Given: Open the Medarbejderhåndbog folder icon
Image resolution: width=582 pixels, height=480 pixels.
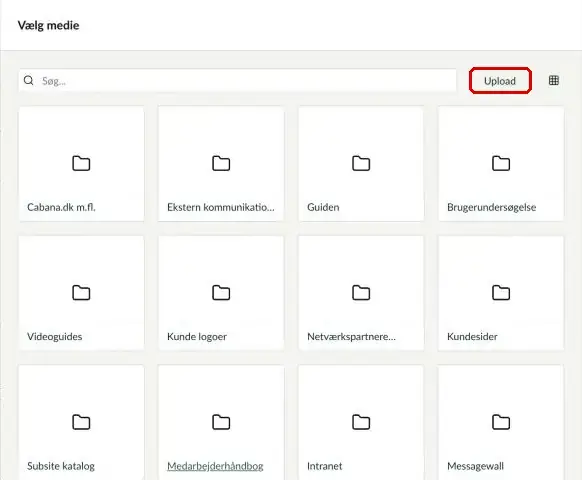Looking at the screenshot, I should click(221, 422).
